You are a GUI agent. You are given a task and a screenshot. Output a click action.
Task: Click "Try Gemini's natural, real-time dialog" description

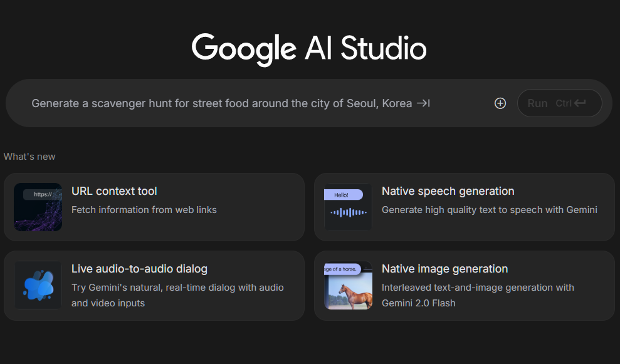point(177,295)
